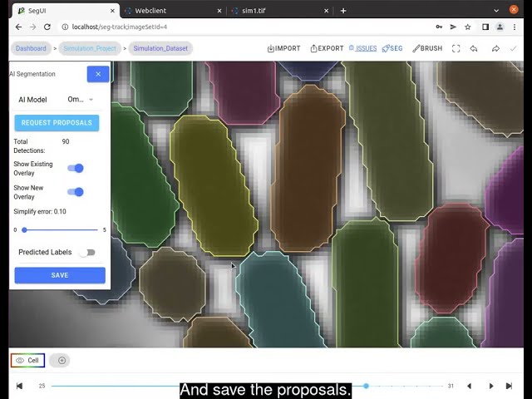Image resolution: width=532 pixels, height=399 pixels.
Task: Select the yellow cell segmentation
Action: [x=214, y=186]
